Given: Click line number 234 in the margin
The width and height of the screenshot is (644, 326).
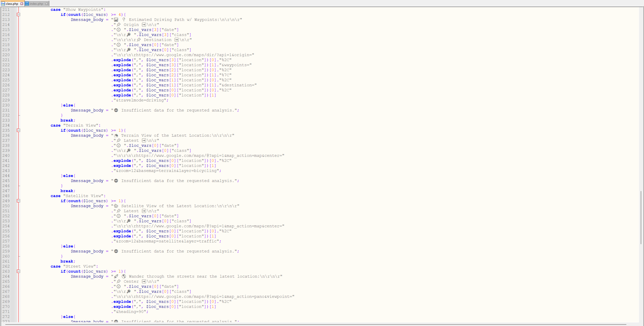Looking at the screenshot, I should (6, 125).
